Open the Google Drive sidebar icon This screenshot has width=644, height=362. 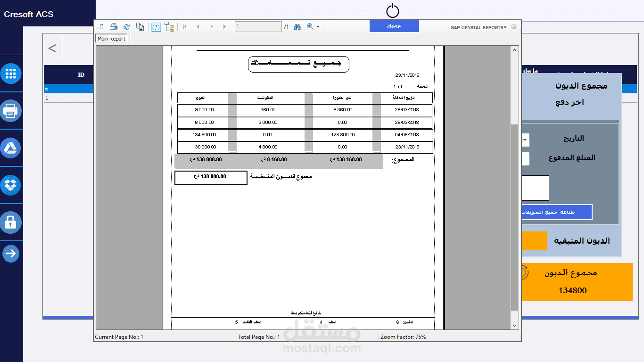click(11, 148)
